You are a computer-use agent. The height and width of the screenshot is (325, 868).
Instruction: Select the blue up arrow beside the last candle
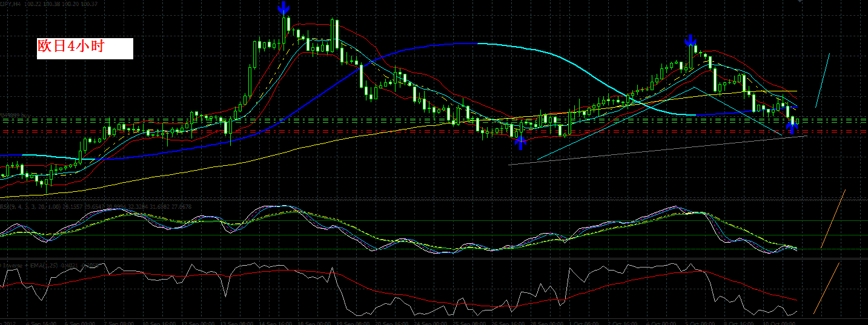point(792,126)
